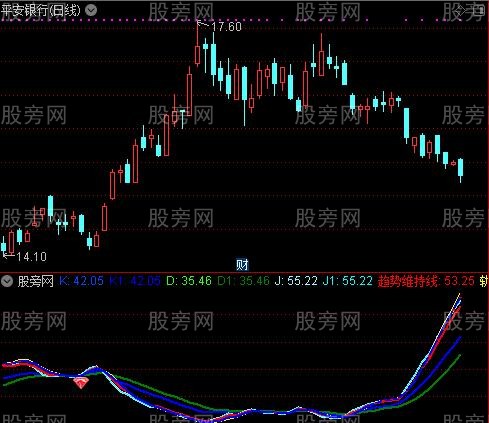This screenshot has width=489, height=423.
Task: Click the 趋势维持线: 53.25 indicator value
Action: tap(426, 281)
